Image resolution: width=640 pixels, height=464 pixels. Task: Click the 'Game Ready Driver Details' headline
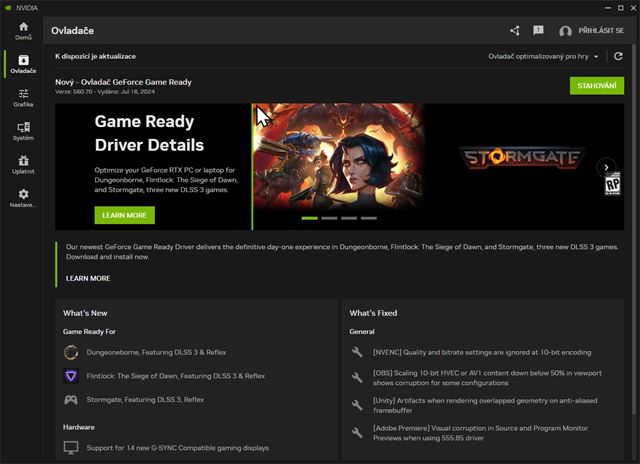[149, 133]
